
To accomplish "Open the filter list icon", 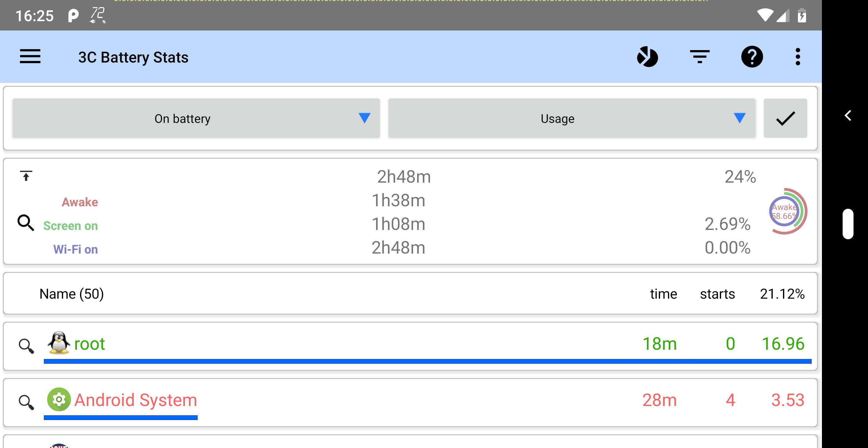I will (x=700, y=57).
